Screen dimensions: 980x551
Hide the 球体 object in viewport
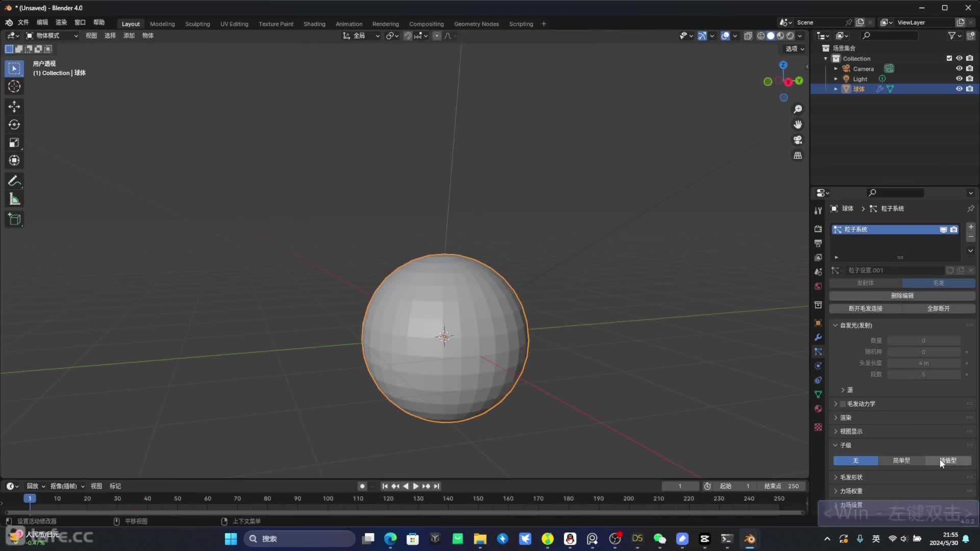pyautogui.click(x=959, y=89)
